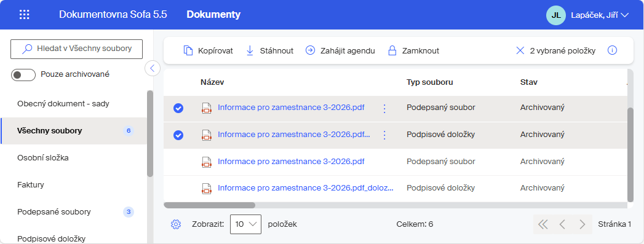Open three-dot menu of first selected row
This screenshot has width=644, height=244.
click(384, 108)
